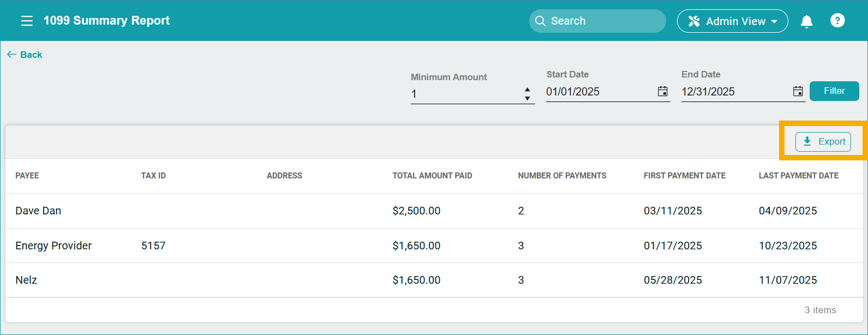Increase Minimum Amount with up arrow
This screenshot has height=335, width=868.
click(x=527, y=89)
